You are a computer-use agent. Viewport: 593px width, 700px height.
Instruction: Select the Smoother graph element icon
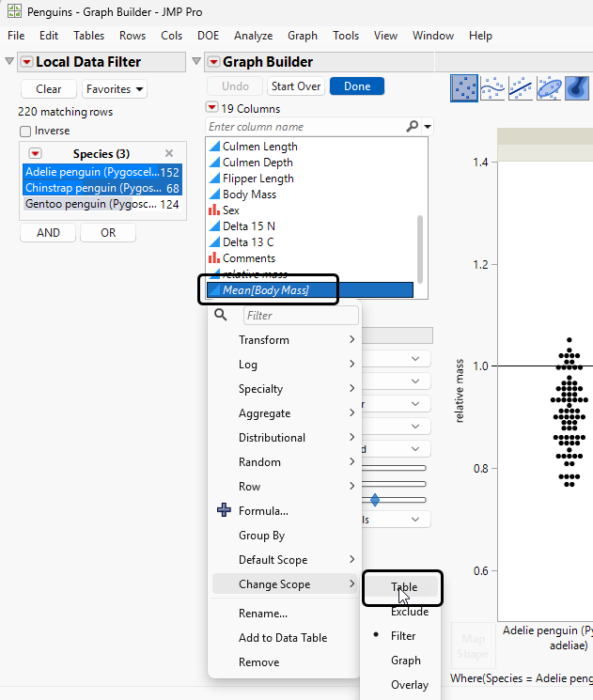(x=492, y=88)
